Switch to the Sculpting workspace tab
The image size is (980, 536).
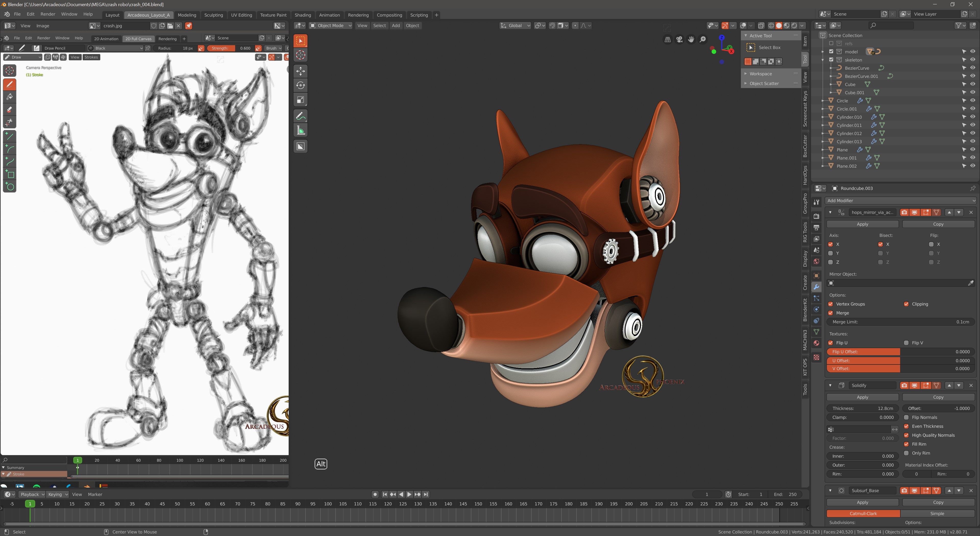point(213,15)
